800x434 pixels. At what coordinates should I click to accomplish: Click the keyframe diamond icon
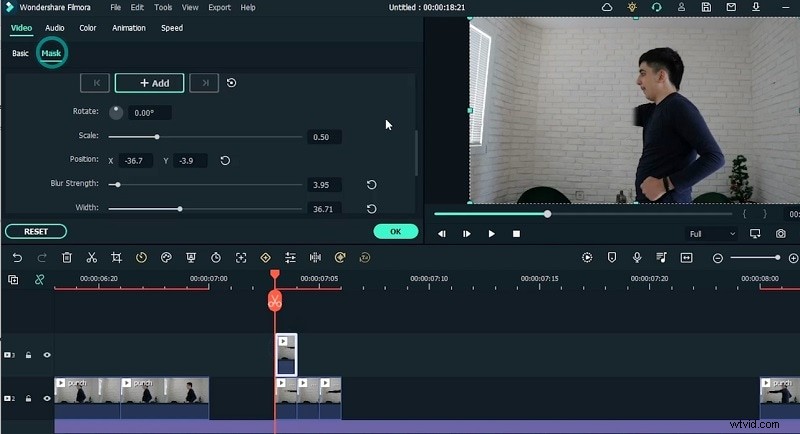point(265,258)
